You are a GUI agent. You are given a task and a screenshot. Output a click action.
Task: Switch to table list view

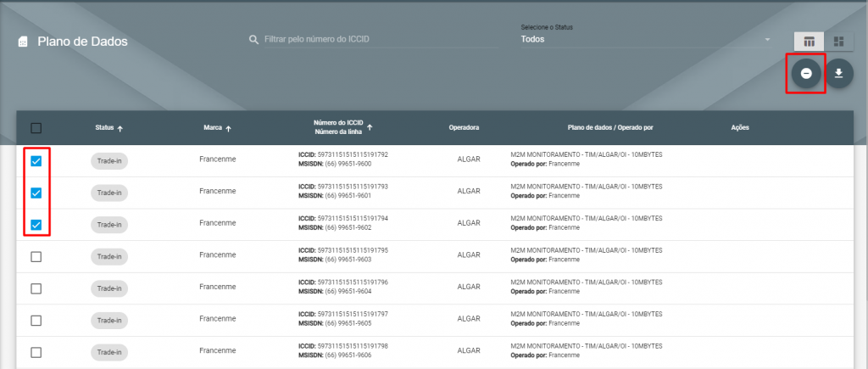(809, 42)
